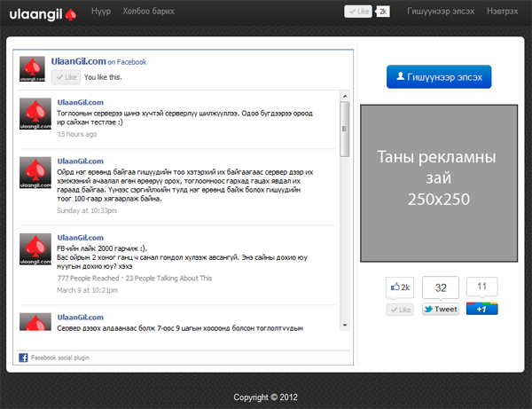Click the avatar of the March 9 post
The image size is (532, 409).
35,249
